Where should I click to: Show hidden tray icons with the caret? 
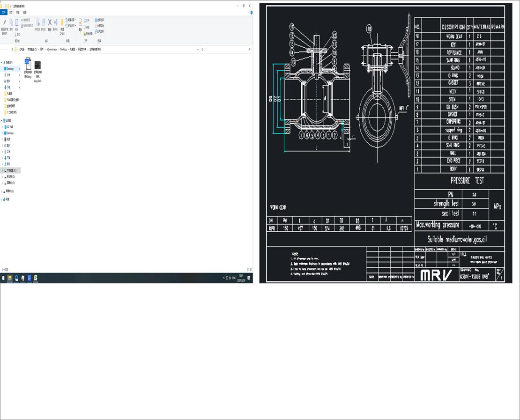coord(223,278)
